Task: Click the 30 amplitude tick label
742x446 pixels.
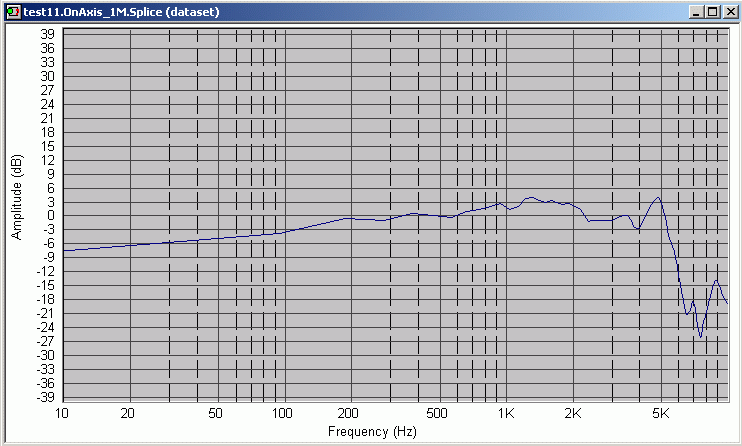Action: (x=47, y=76)
